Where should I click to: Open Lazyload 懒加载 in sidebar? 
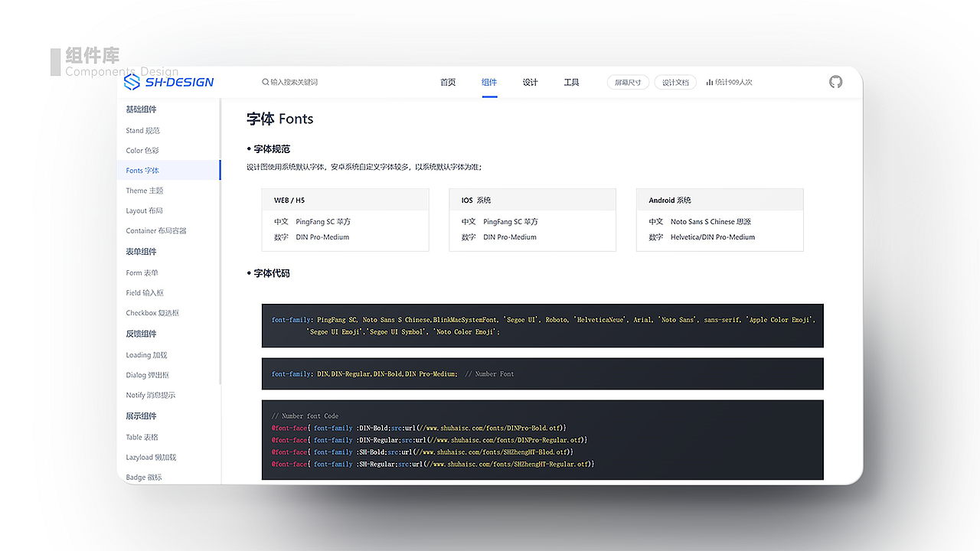click(151, 457)
